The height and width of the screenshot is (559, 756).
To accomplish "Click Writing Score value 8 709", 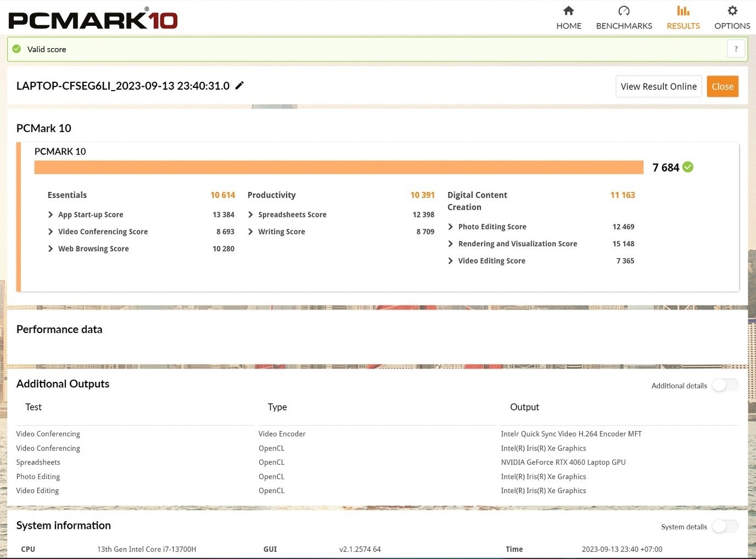I will pos(425,231).
